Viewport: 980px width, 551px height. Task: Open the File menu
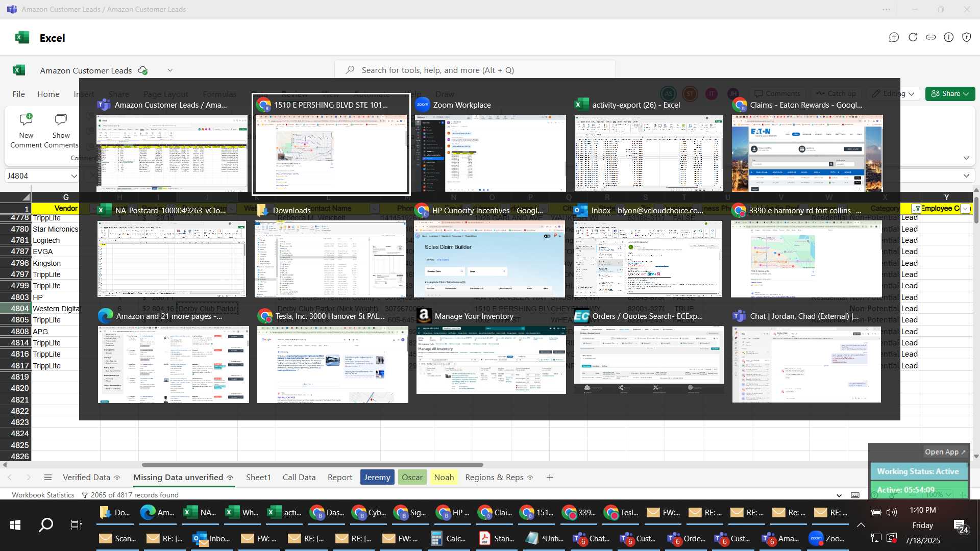point(19,94)
